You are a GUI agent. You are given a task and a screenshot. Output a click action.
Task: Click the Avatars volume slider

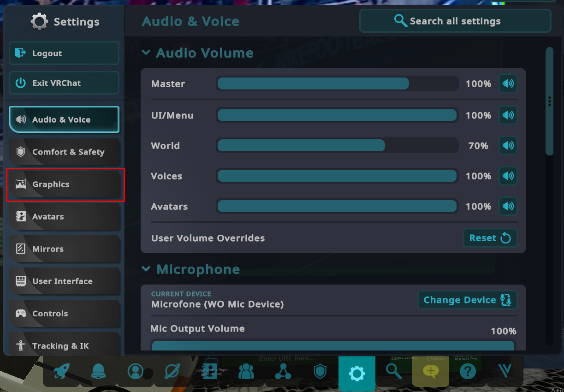[337, 207]
